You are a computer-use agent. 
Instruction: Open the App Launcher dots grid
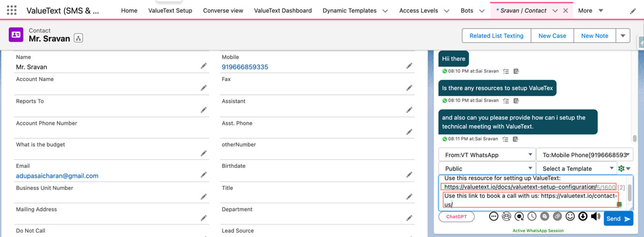12,10
